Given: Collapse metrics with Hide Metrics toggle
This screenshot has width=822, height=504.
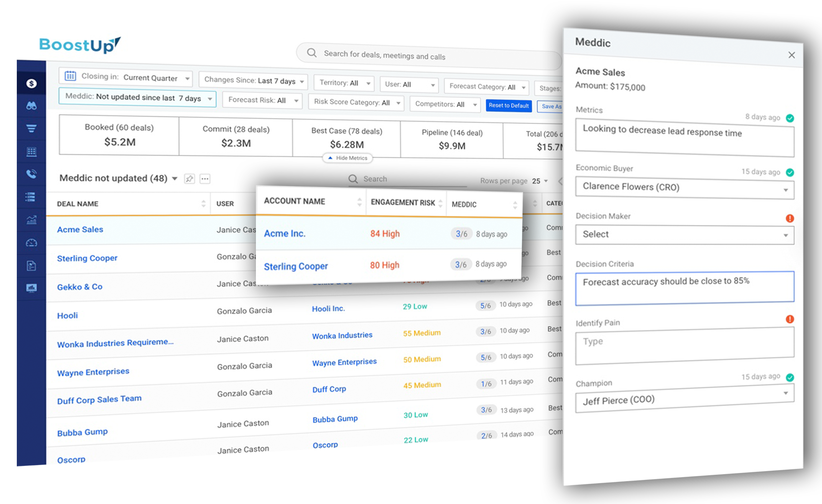Looking at the screenshot, I should click(348, 158).
